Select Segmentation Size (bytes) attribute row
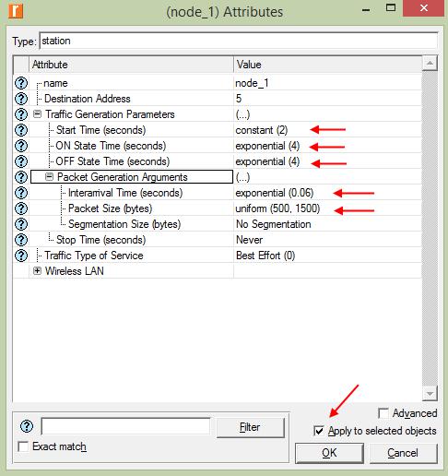 coord(124,224)
